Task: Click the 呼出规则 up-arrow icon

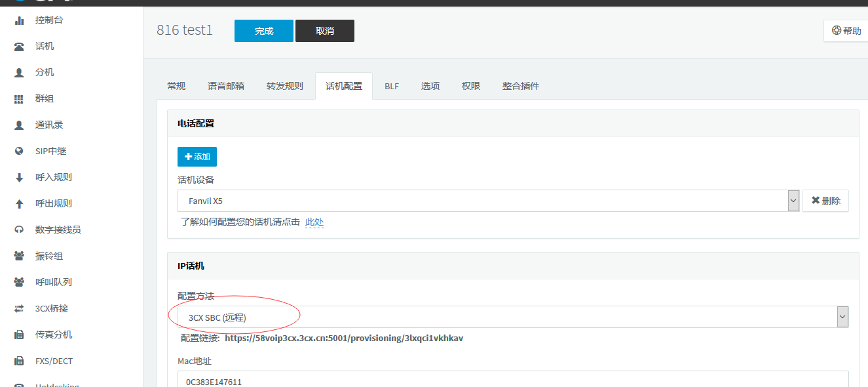Action: (19, 204)
